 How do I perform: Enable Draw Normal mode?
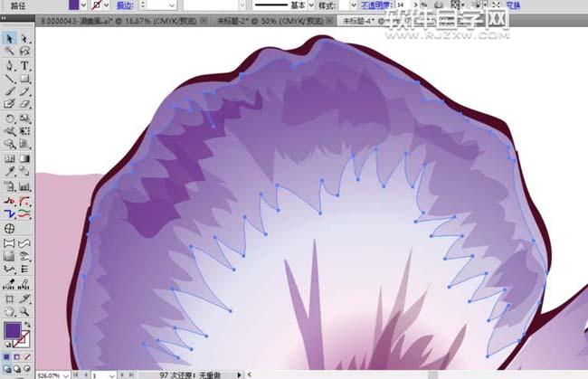pos(6,369)
